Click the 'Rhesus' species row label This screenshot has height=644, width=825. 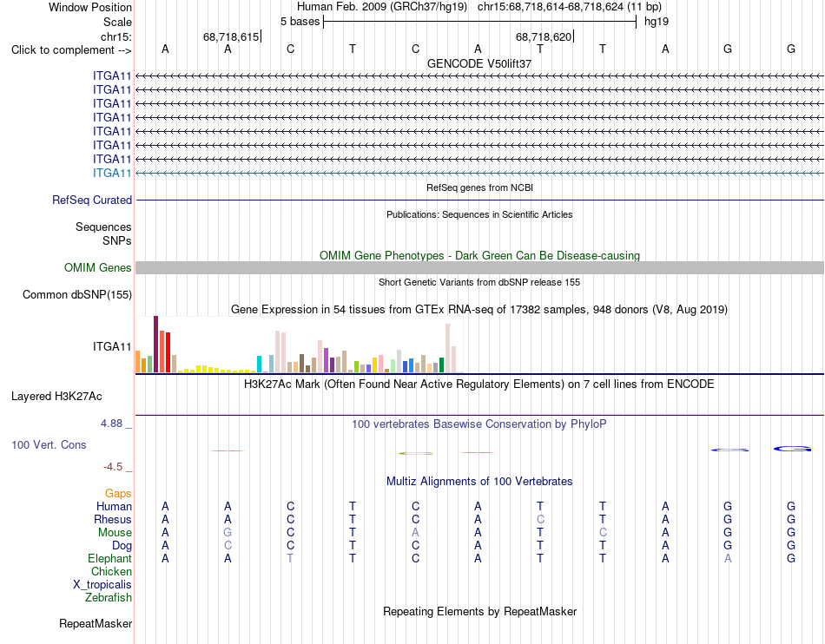[x=113, y=519]
